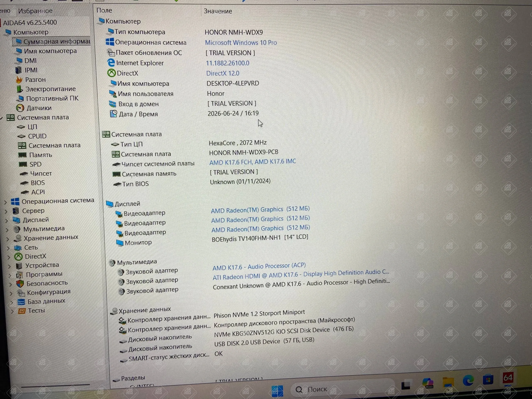Expand the Операционная система tree node
532x399 pixels.
6,202
